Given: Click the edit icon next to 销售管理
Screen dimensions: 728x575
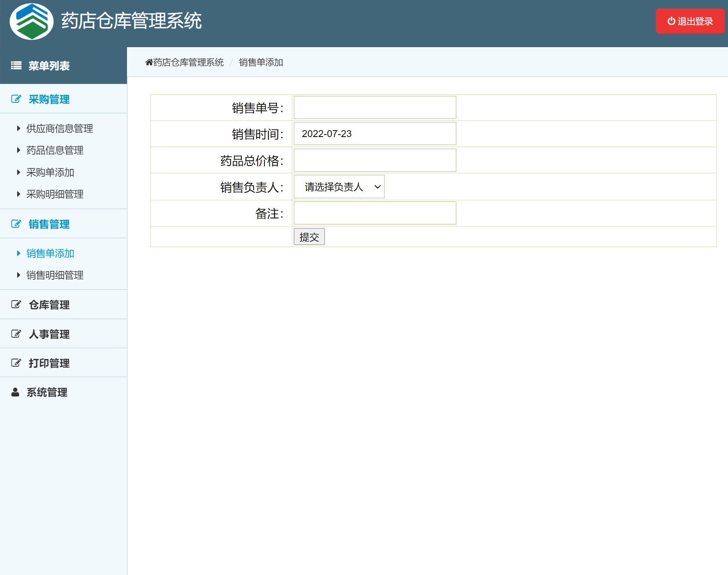Looking at the screenshot, I should point(16,223).
